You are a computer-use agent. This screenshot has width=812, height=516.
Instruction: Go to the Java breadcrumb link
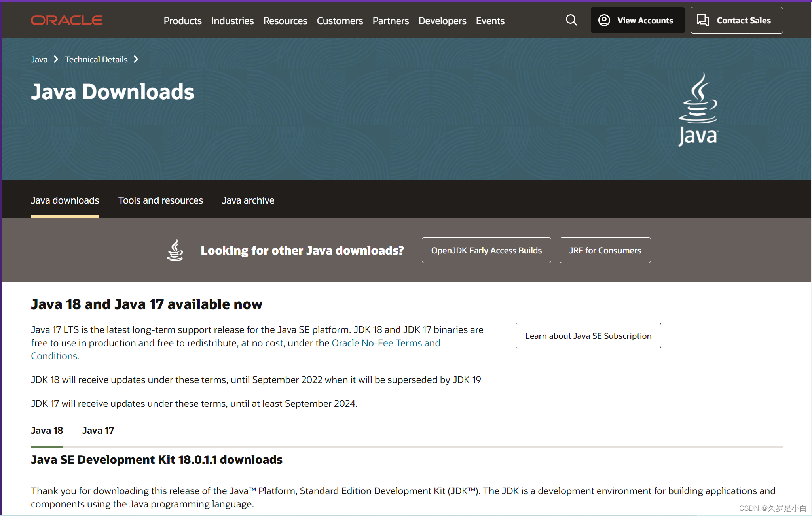click(39, 59)
